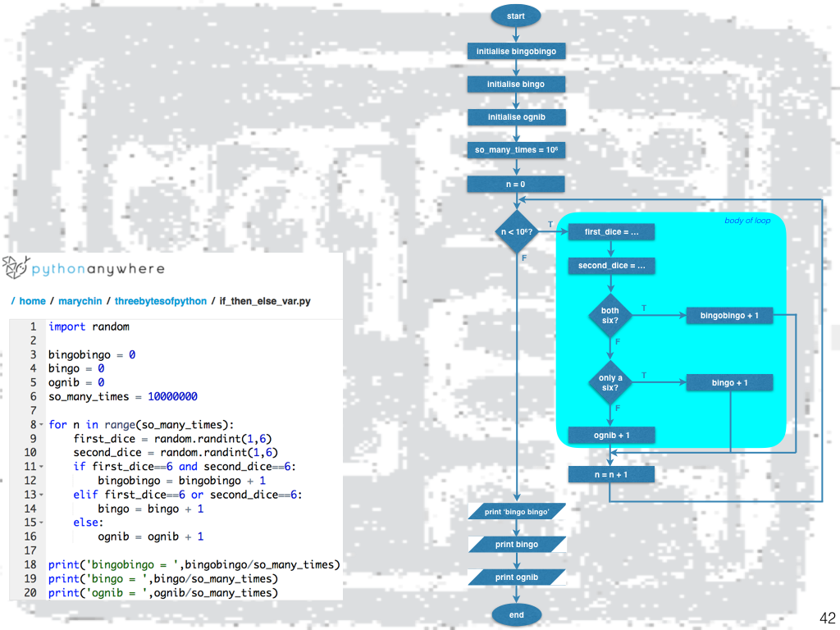Fold the if block at line 11
The width and height of the screenshot is (840, 630).
click(41, 467)
